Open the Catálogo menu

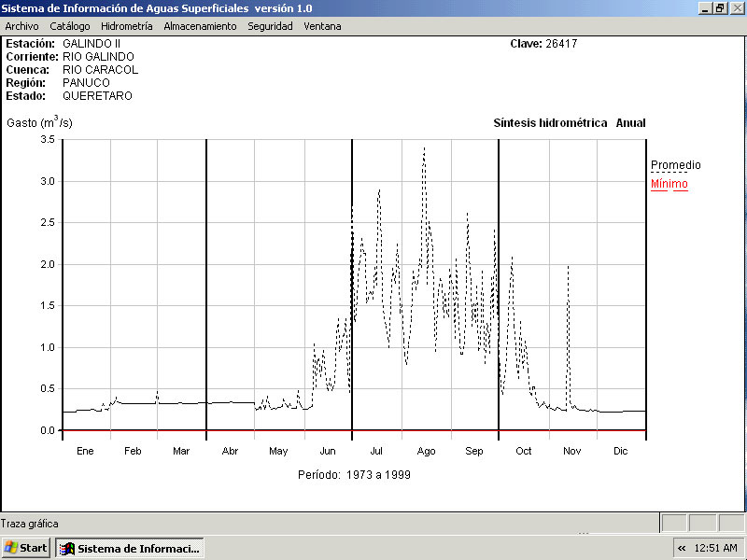pyautogui.click(x=70, y=26)
